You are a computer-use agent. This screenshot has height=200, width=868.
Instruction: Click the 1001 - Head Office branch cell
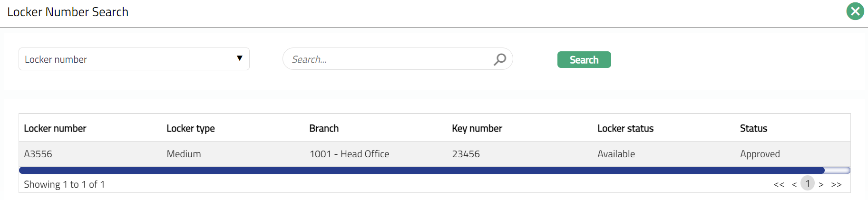(349, 154)
